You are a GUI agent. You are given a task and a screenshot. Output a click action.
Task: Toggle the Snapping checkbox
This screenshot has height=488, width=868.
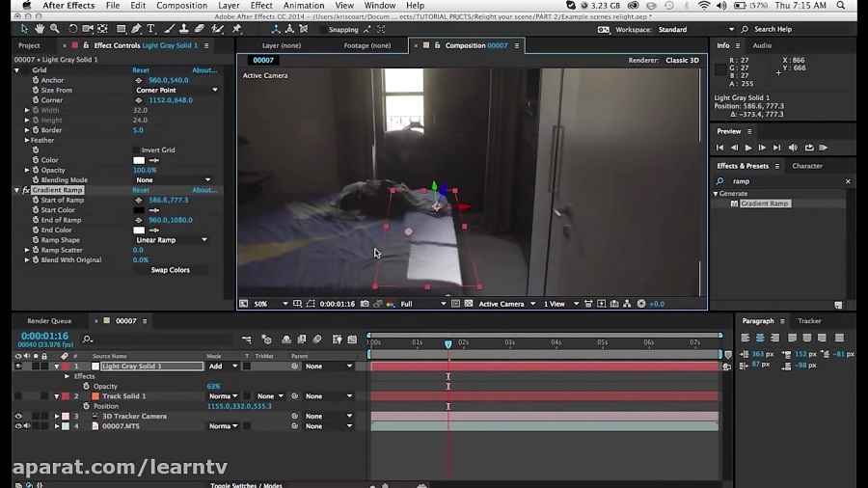click(x=321, y=30)
